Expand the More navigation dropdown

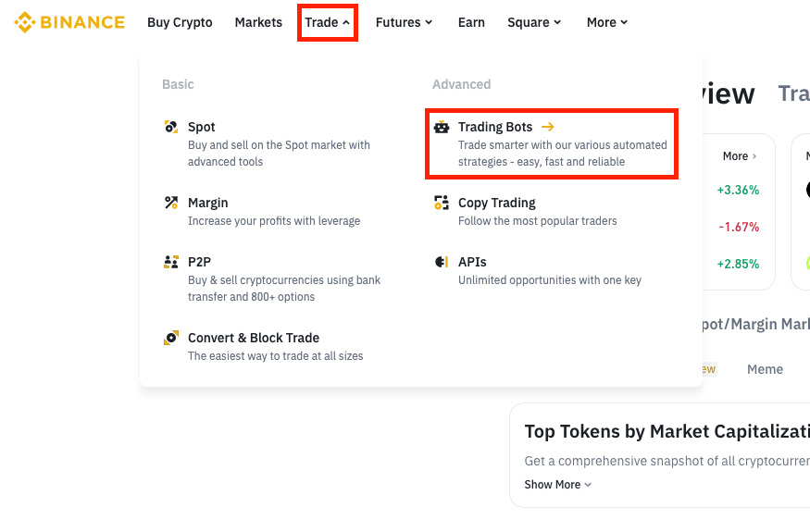coord(607,22)
